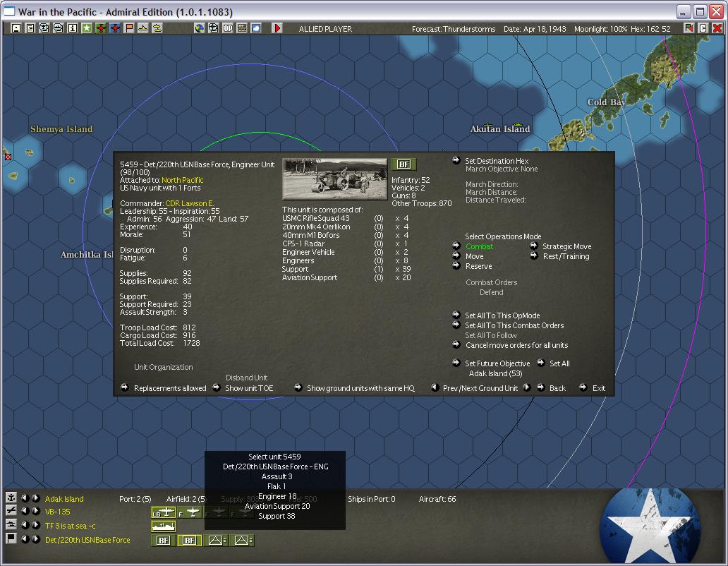Set operations mode to Reserve

(x=479, y=266)
